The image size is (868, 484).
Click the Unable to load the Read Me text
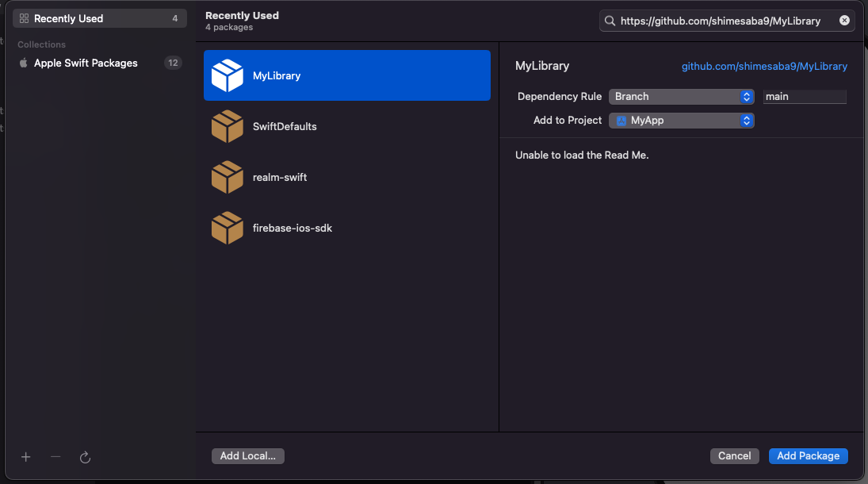pyautogui.click(x=582, y=156)
